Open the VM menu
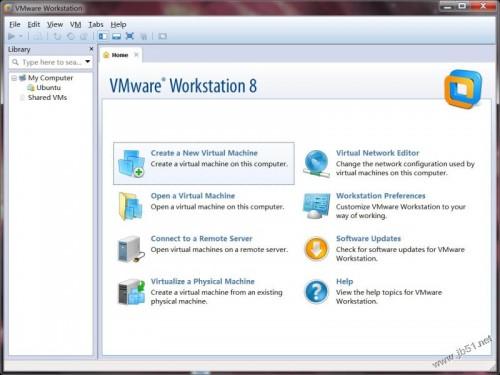Screen dimensions: 500x375 click(x=76, y=25)
